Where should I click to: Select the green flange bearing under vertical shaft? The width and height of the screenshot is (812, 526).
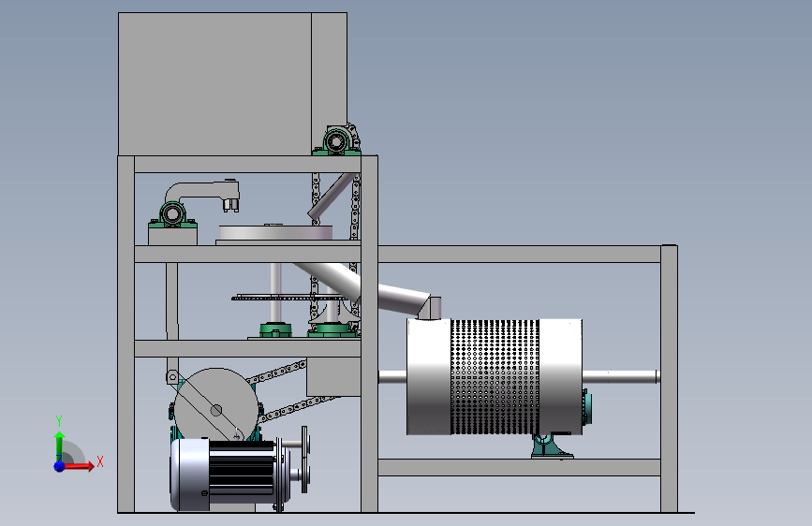tap(275, 329)
